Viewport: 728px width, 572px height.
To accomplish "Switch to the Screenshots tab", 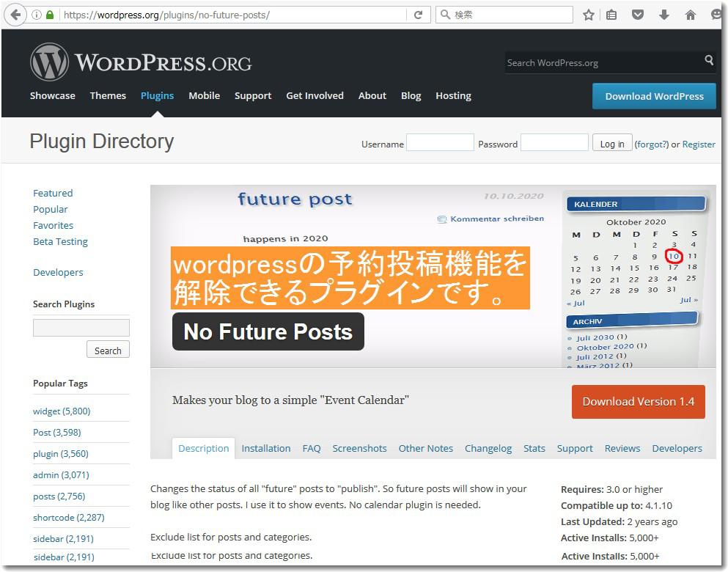I will tap(359, 449).
